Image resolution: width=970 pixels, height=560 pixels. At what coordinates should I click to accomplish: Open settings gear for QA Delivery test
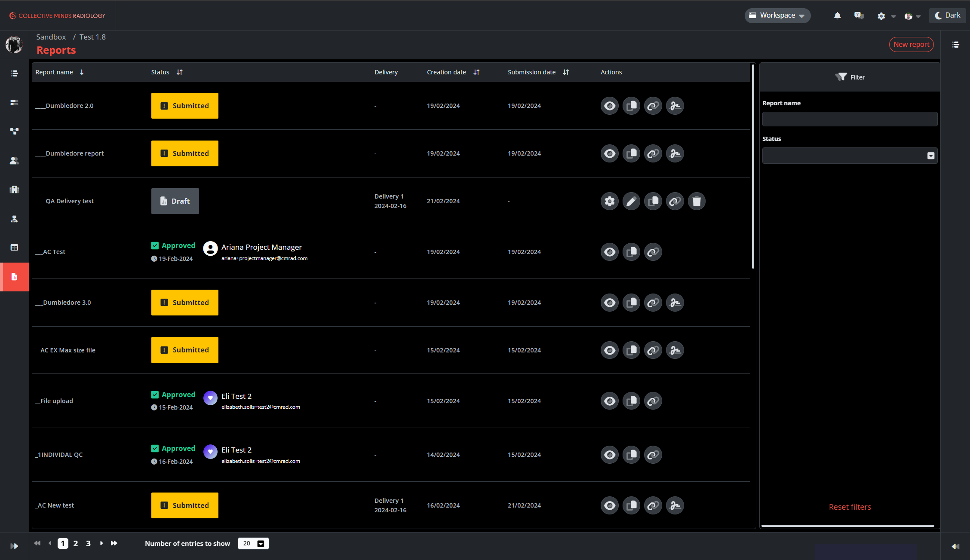pos(609,201)
